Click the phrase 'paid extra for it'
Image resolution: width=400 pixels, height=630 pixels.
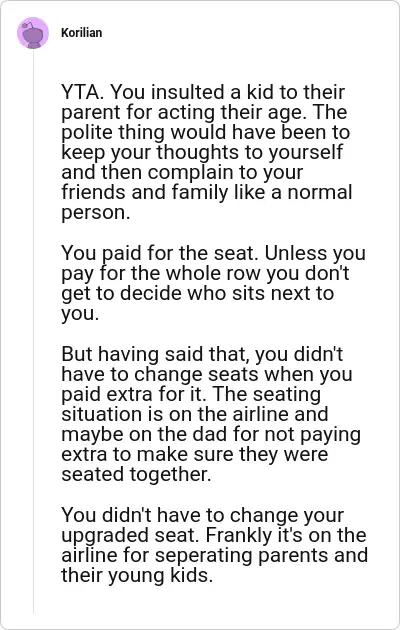point(134,394)
